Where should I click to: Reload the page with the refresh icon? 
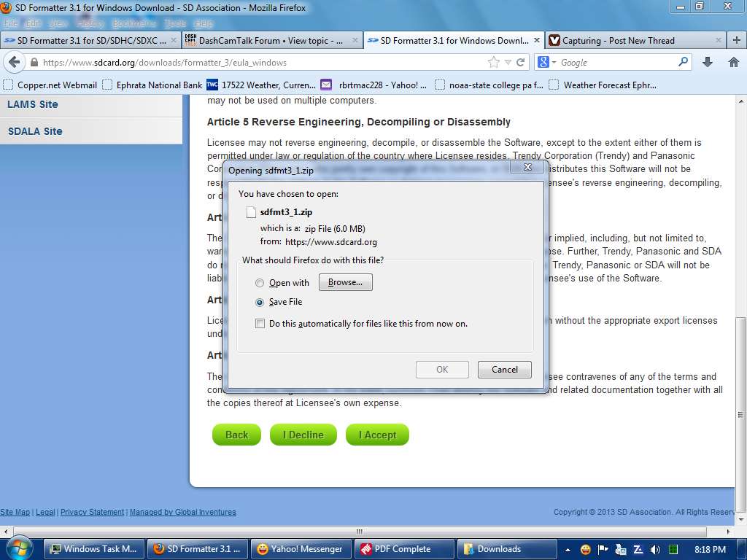point(521,63)
